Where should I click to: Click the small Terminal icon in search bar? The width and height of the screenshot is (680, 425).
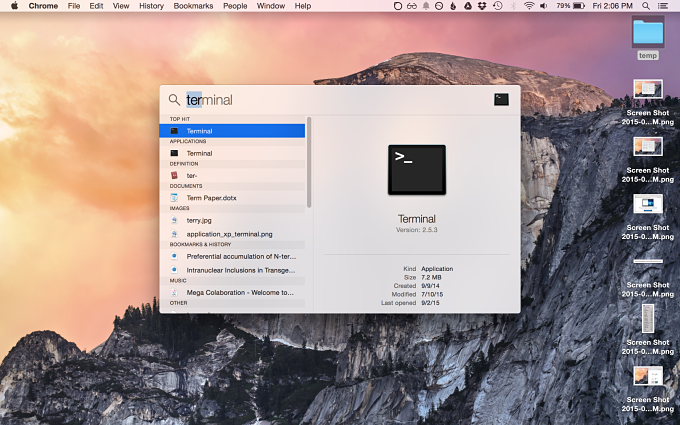pos(501,99)
